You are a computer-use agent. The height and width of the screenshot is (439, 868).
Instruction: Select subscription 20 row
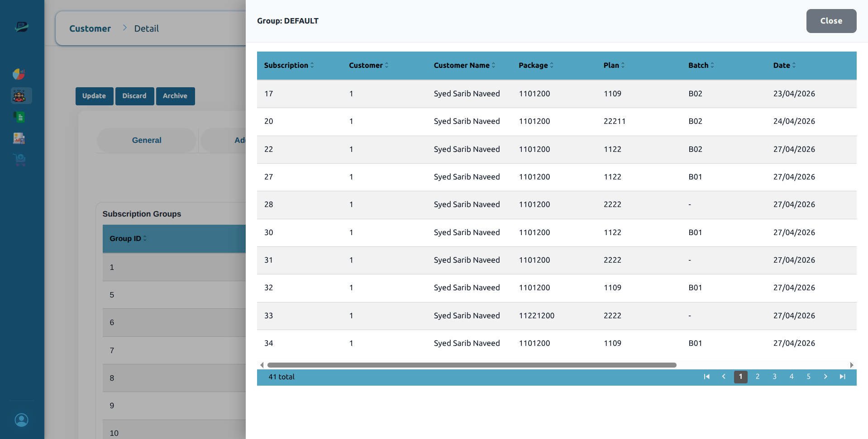(557, 122)
